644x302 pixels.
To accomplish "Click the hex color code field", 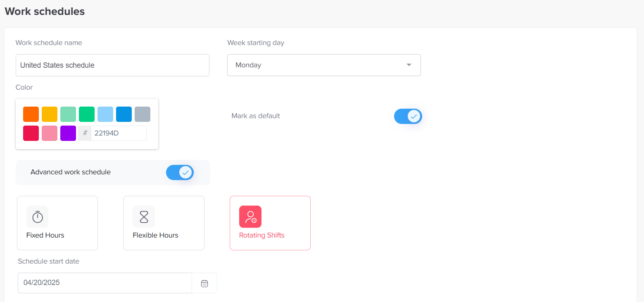I will point(118,133).
